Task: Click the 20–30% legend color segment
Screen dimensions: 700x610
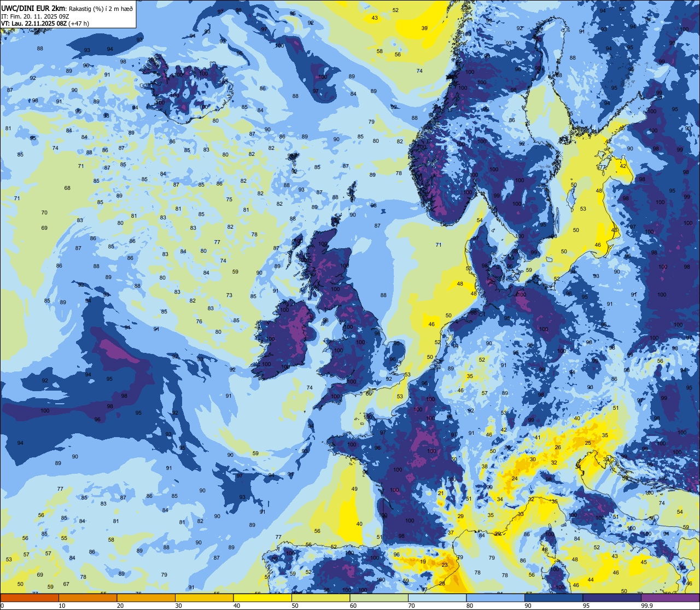Action: pos(145,597)
